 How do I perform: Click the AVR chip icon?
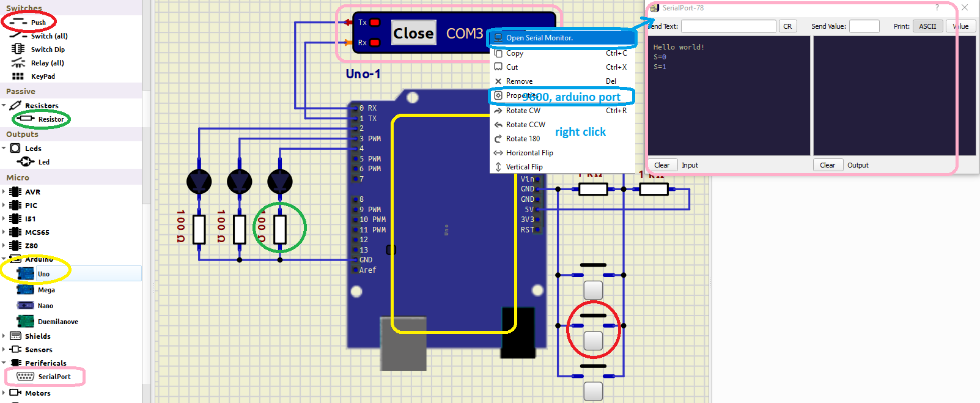15,192
